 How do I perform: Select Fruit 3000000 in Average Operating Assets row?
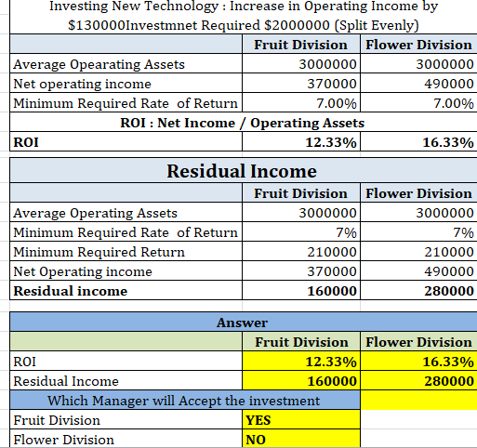point(301,213)
